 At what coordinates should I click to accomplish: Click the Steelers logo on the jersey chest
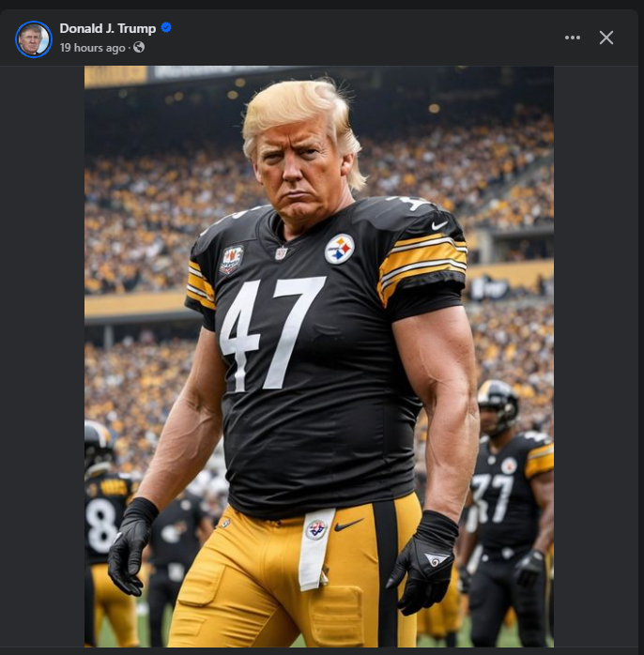click(339, 249)
